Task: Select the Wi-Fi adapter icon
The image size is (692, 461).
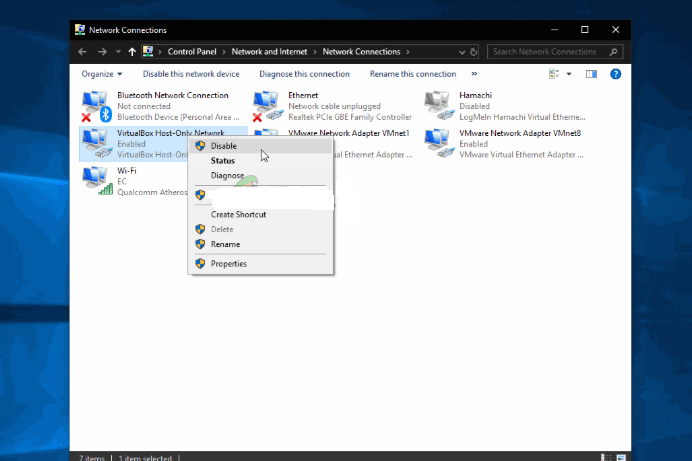Action: (98, 181)
